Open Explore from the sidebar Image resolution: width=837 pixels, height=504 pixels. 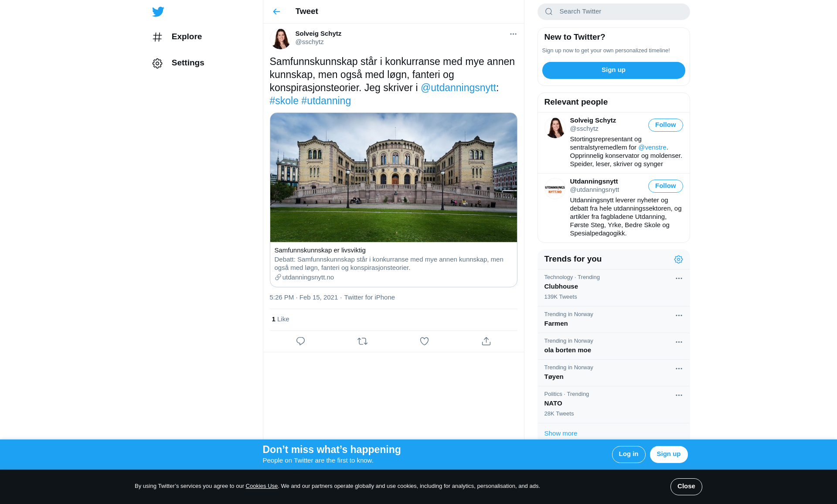177,37
